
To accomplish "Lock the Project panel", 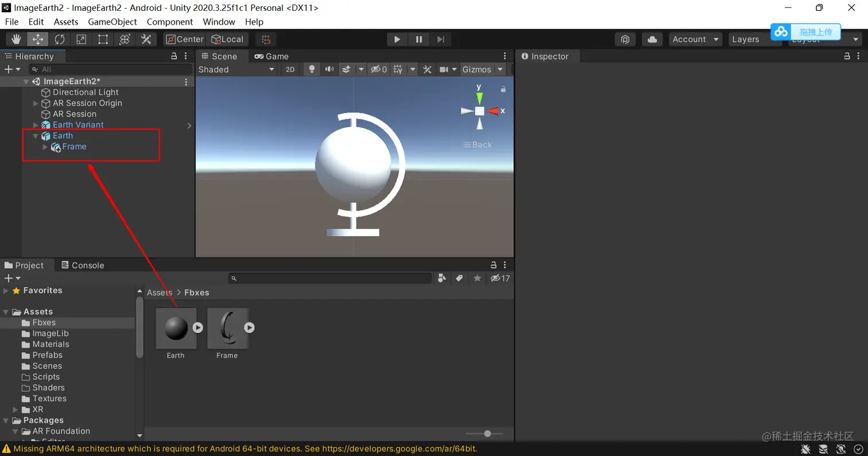I will 493,265.
